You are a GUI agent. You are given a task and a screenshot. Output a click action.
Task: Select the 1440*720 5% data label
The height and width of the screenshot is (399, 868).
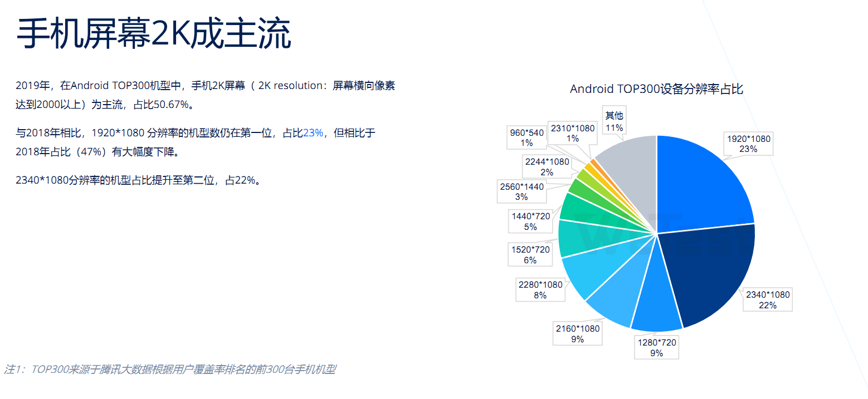530,221
